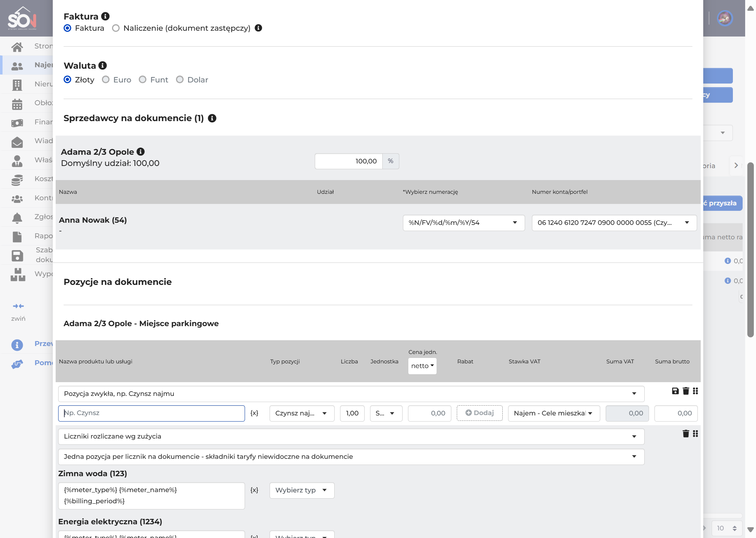This screenshot has height=538, width=756.
Task: Open Finanse item in the sidebar menu
Action: 26,122
